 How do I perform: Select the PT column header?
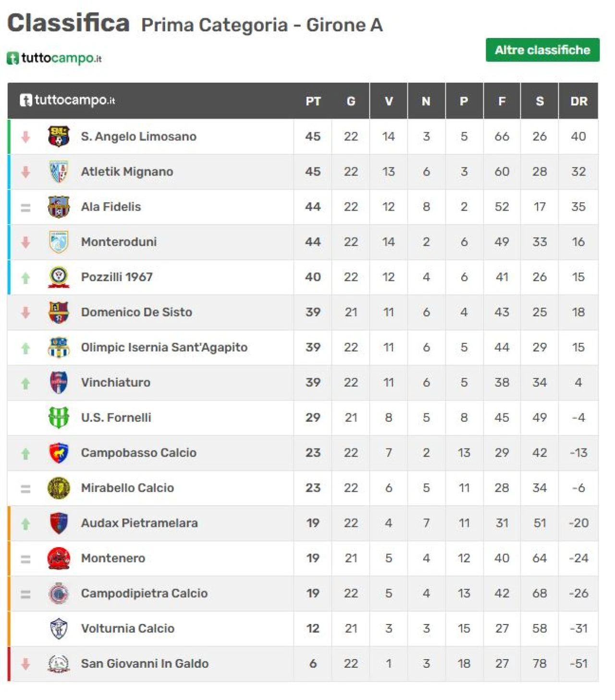pyautogui.click(x=313, y=101)
